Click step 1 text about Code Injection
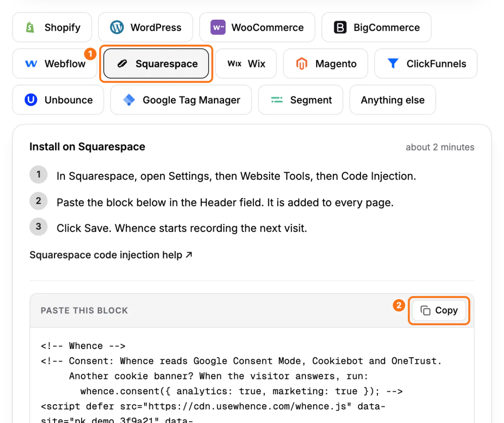Screen dimensions: 504x423 [236, 176]
